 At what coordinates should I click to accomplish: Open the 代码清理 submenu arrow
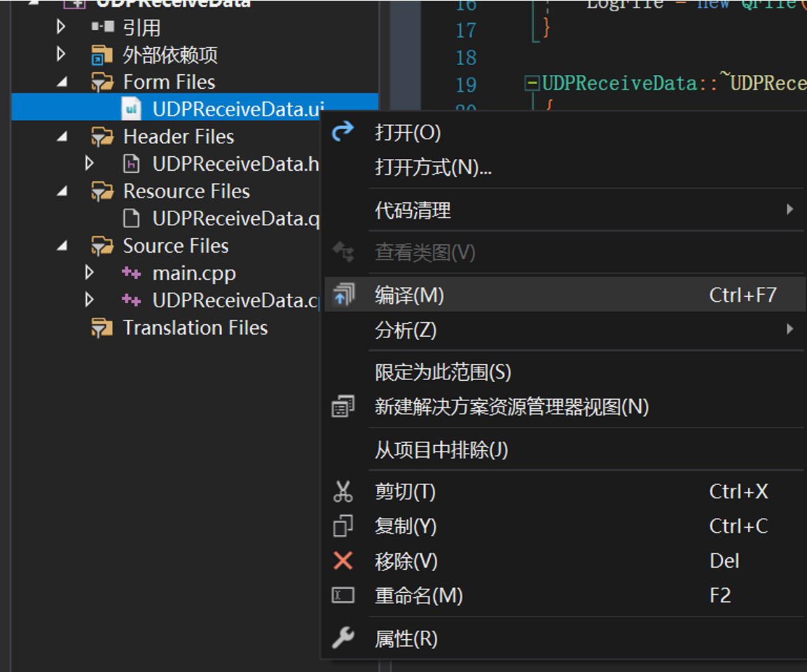click(x=790, y=209)
